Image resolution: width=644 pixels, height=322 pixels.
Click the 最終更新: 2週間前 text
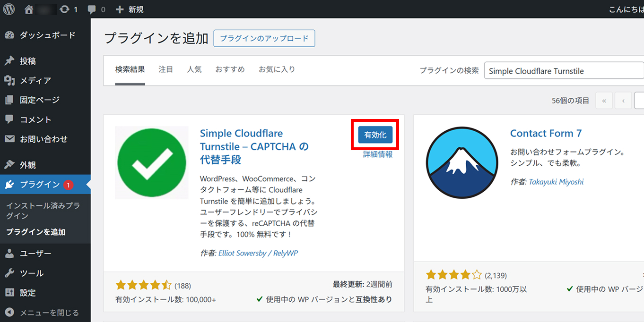tap(363, 285)
